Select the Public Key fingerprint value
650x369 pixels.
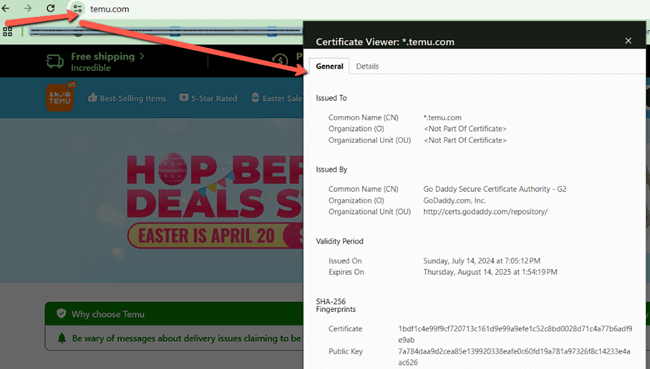[x=514, y=357]
